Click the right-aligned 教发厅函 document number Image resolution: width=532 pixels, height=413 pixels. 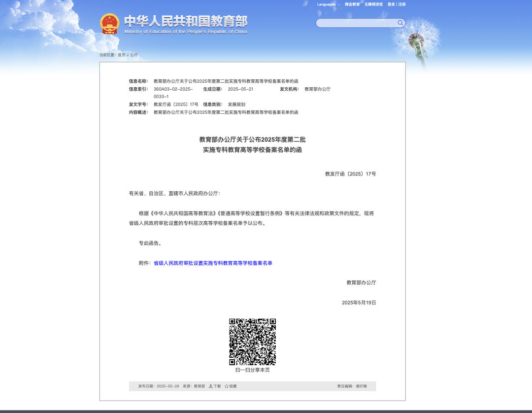click(350, 174)
